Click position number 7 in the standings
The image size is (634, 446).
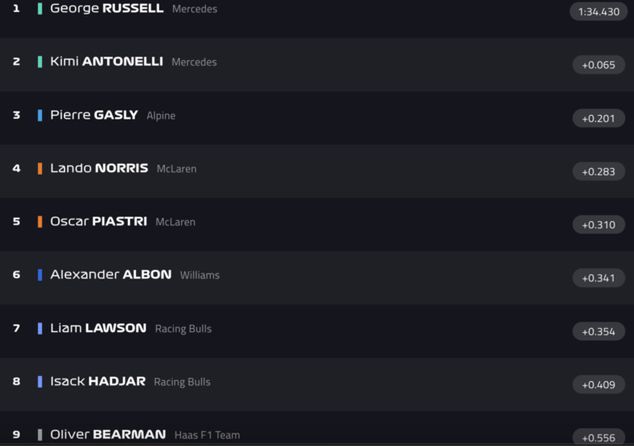(16, 328)
